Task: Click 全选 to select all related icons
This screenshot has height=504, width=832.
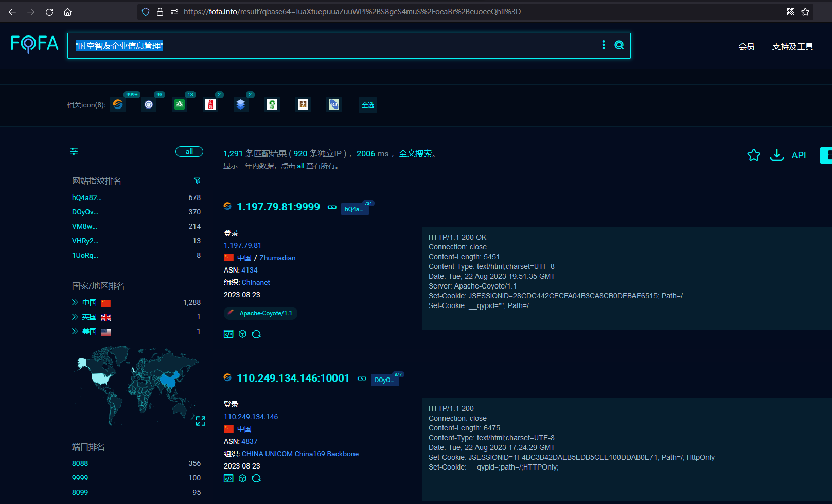Action: click(368, 105)
